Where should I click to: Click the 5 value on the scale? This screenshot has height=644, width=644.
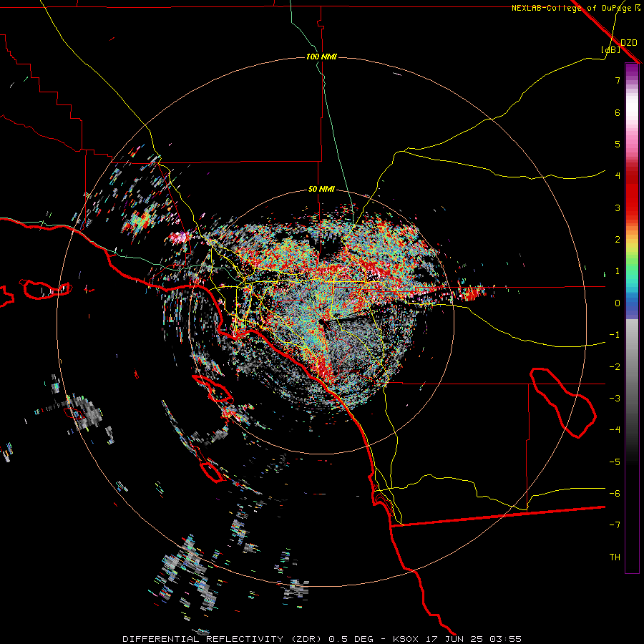tap(618, 144)
